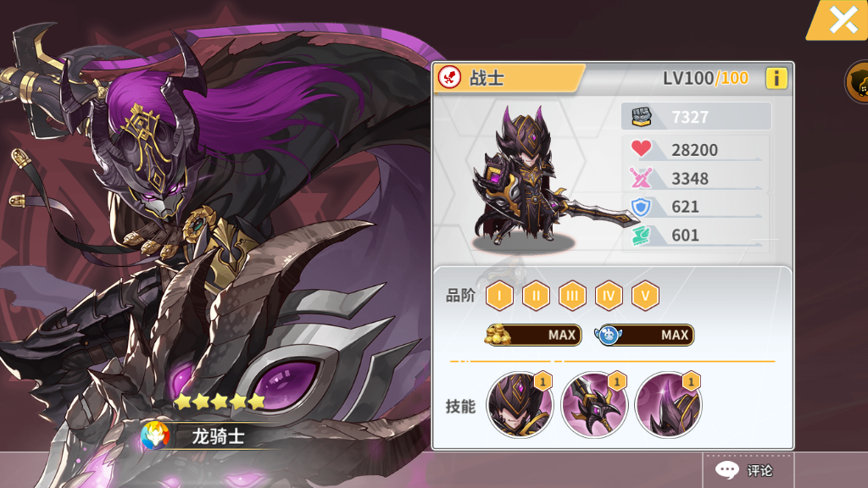Close the hero detail screen

pos(842,20)
